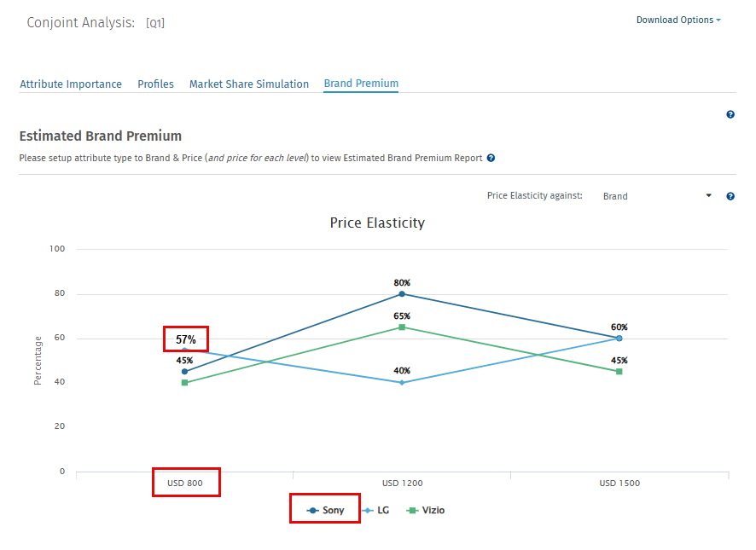Click Sony data point at USD 800
This screenshot has width=756, height=550.
[x=184, y=371]
